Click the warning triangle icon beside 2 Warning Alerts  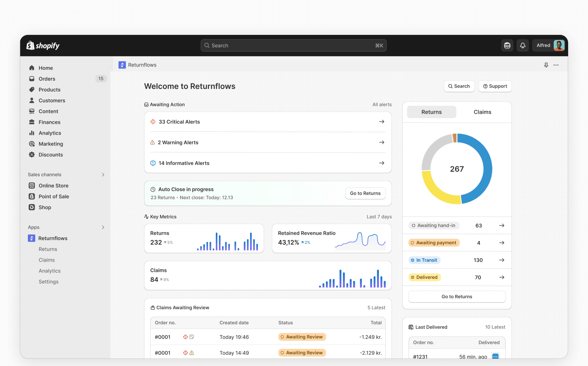(152, 142)
